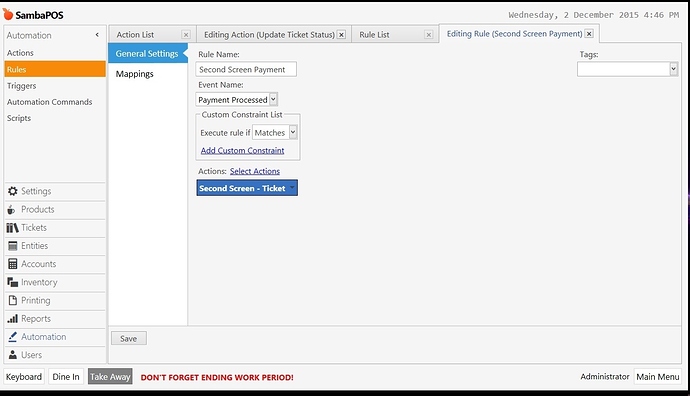The width and height of the screenshot is (690, 396).
Task: Close the Editing Action tab
Action: (341, 35)
